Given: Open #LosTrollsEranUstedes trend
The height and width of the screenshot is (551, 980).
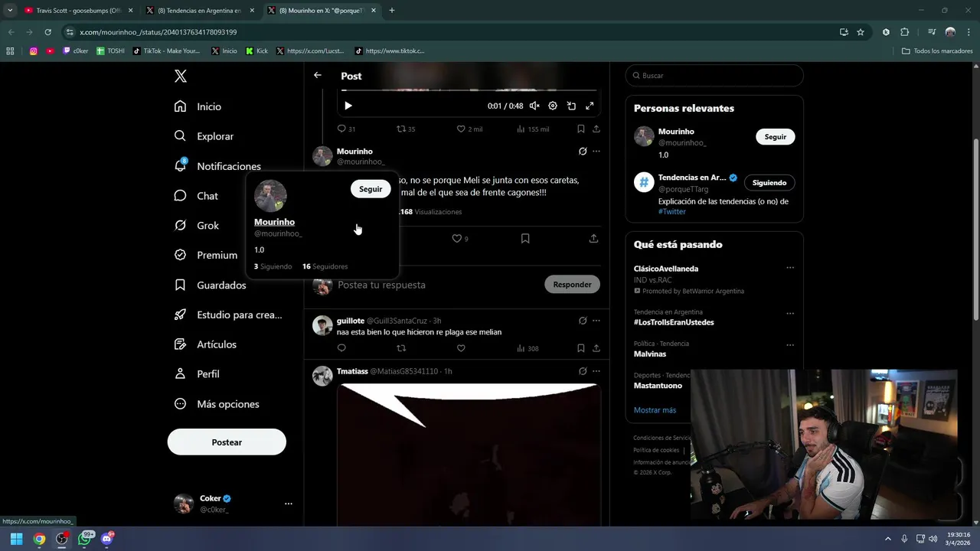Looking at the screenshot, I should (674, 322).
